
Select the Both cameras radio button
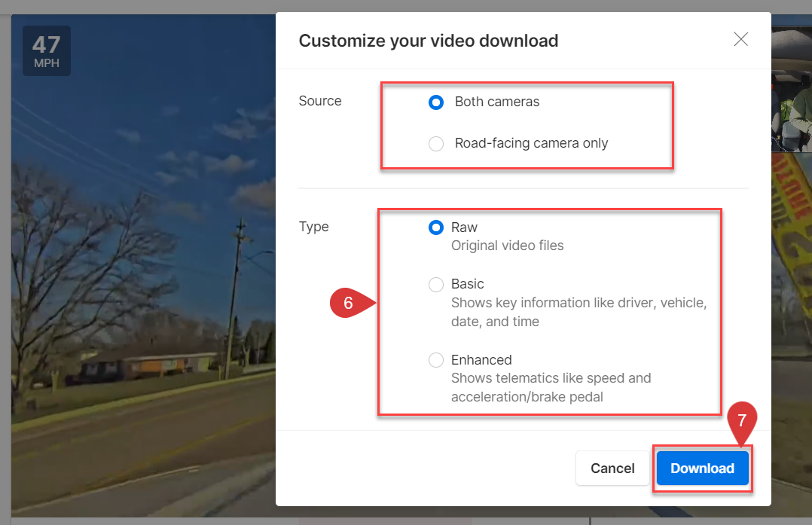coord(436,102)
